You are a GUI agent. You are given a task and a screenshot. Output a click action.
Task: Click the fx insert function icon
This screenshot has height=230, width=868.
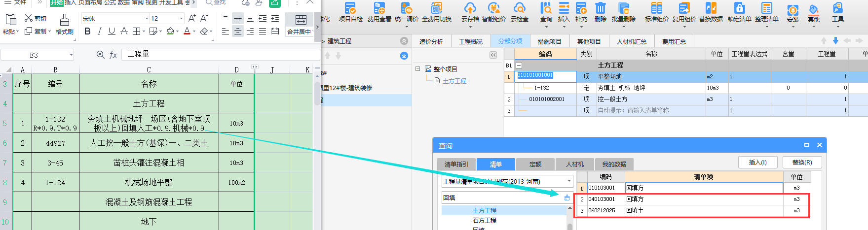[113, 55]
